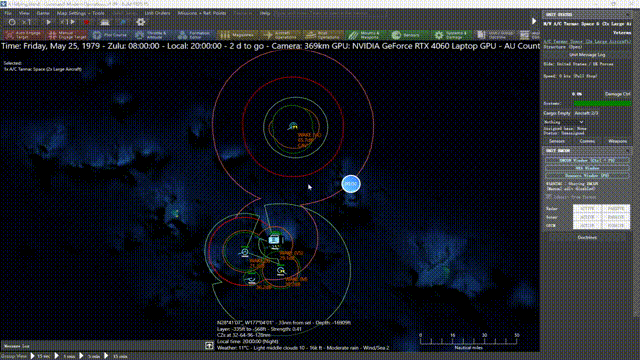Screen dimensions: 640x360
Task: Select the highlighted base unit on map
Action: [x=275, y=239]
